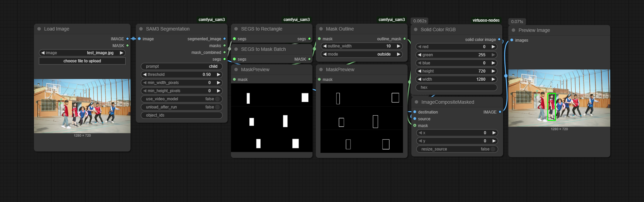Click the mask_combined output port
Image resolution: width=644 pixels, height=202 pixels.
[225, 52]
